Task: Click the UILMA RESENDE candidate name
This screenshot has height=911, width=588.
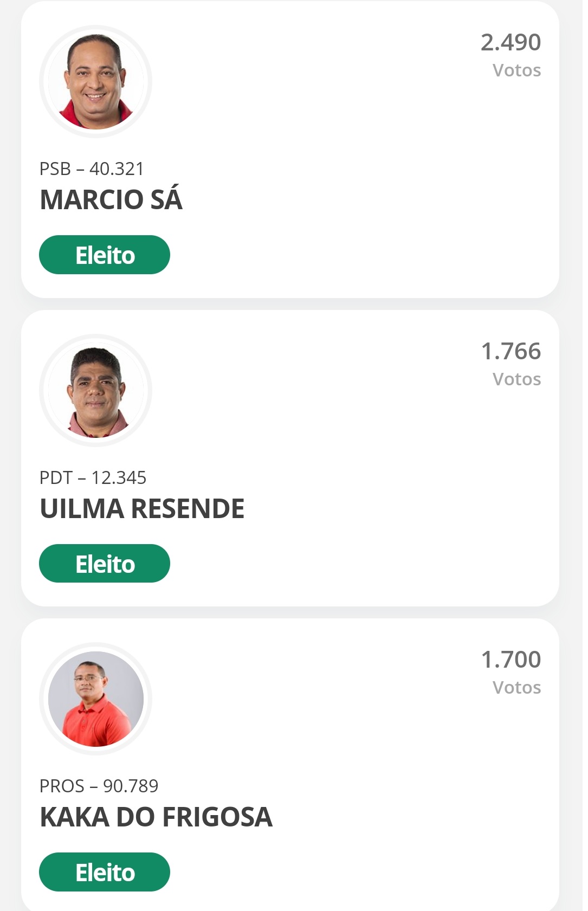Action: point(142,508)
